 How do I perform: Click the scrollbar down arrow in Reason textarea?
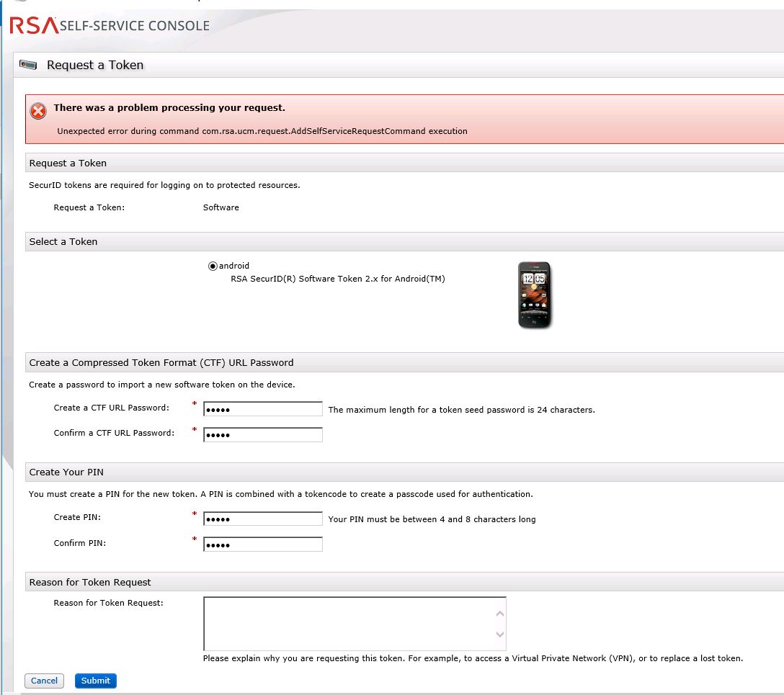(x=501, y=634)
